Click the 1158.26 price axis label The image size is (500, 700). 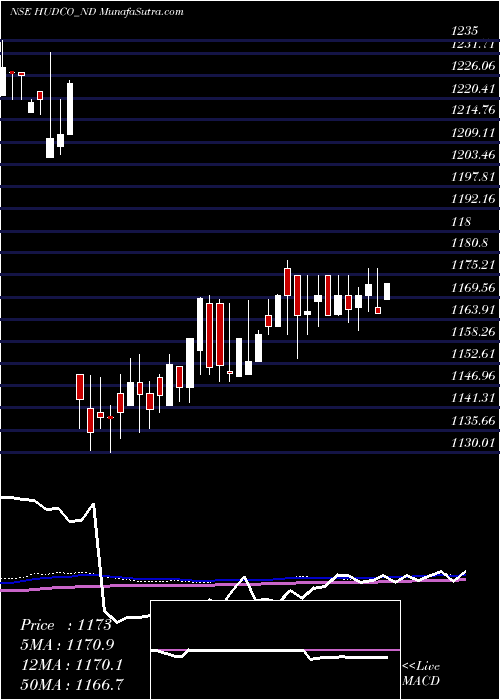coord(473,331)
